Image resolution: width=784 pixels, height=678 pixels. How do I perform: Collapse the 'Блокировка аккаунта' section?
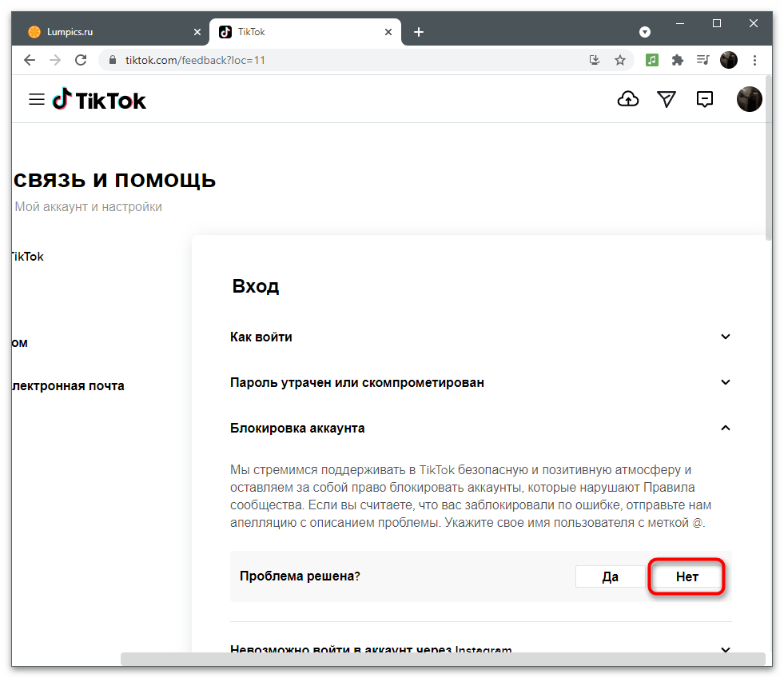(x=725, y=429)
